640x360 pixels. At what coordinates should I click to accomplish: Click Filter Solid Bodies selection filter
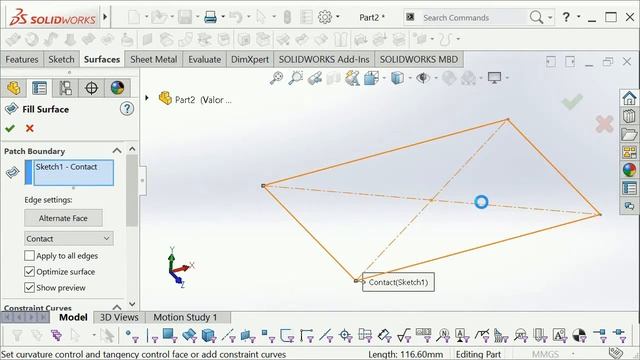[x=209, y=336]
